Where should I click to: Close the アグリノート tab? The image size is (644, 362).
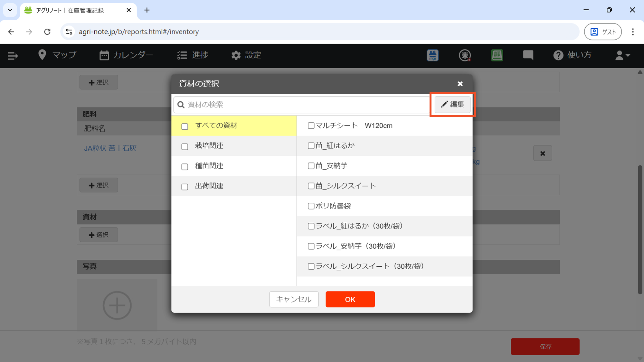coord(129,10)
